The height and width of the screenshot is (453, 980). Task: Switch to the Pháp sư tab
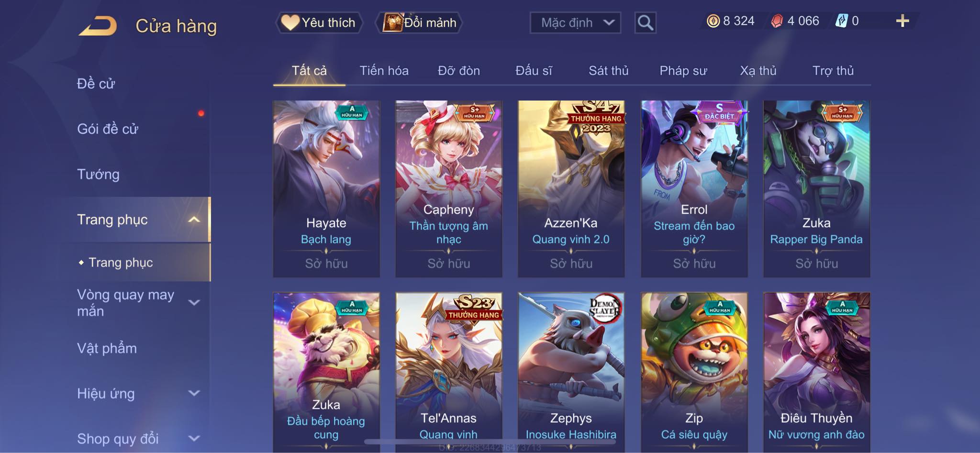[x=683, y=71]
